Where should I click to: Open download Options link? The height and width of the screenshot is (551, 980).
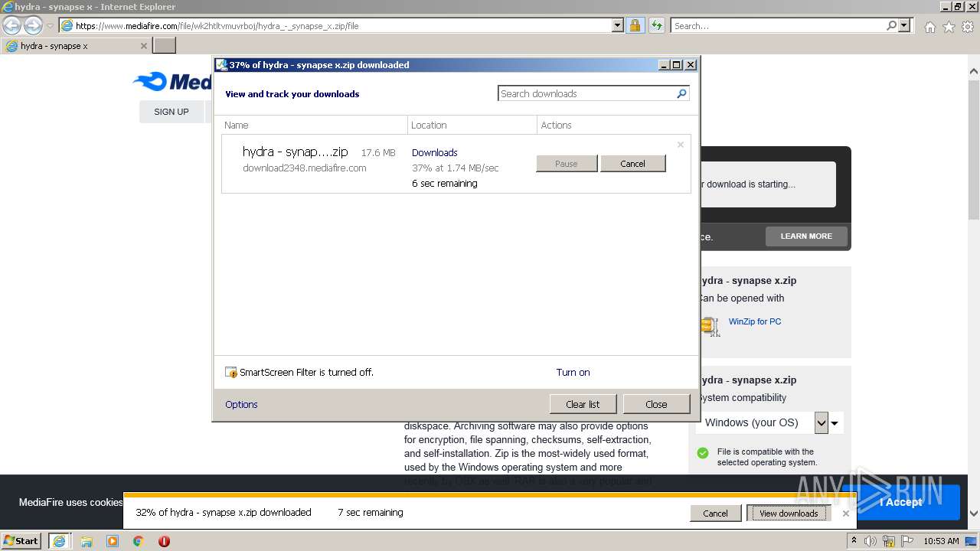point(241,404)
